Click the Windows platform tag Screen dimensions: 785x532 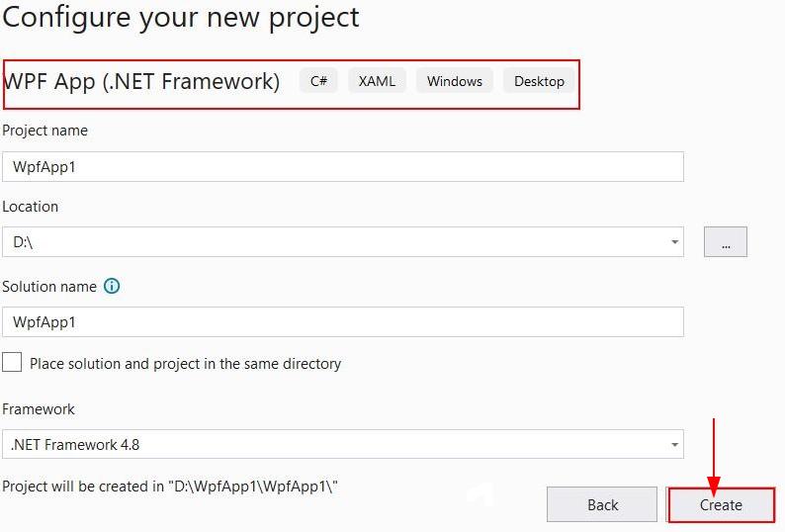(455, 81)
